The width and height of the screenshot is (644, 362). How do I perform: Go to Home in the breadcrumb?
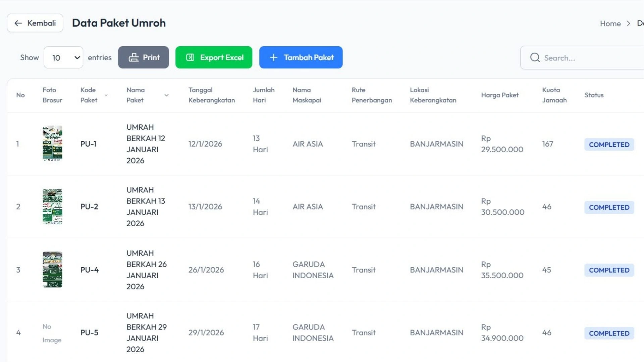point(610,23)
